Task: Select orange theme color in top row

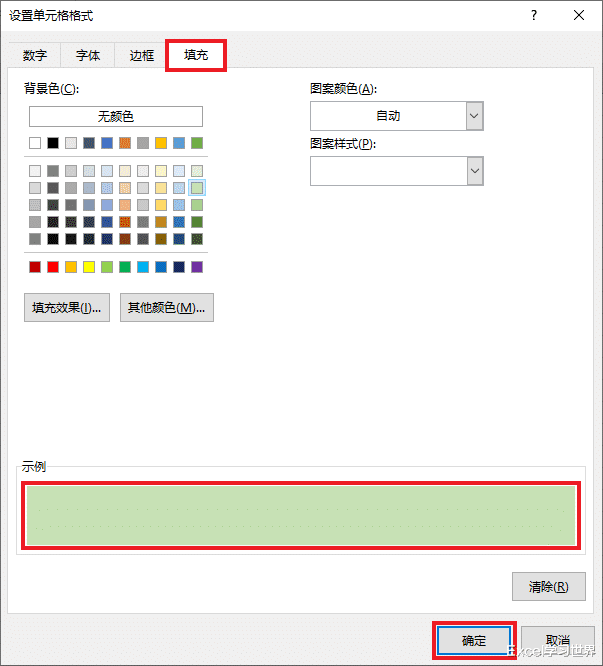Action: click(x=125, y=143)
